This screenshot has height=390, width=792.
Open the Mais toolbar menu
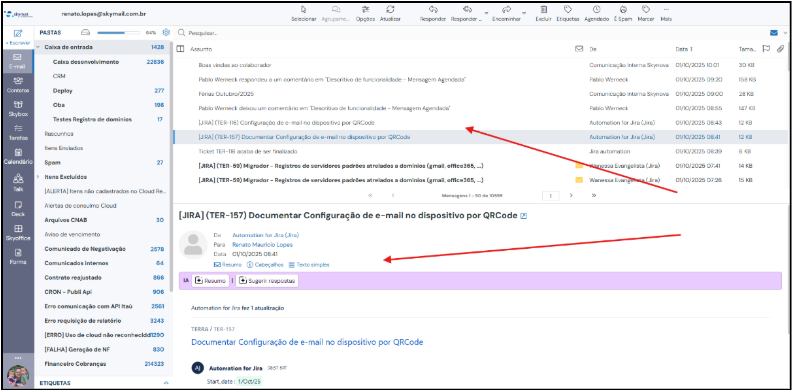coord(666,14)
